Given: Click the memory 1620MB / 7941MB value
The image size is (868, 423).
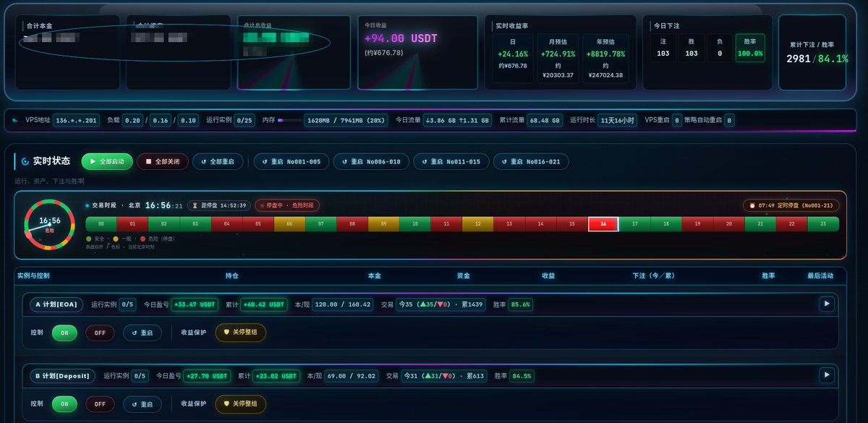Looking at the screenshot, I should (346, 121).
